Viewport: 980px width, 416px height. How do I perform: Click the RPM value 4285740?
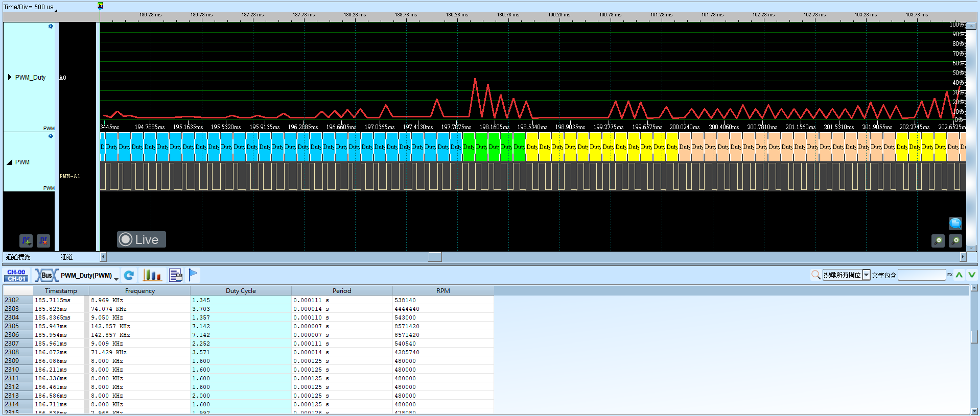point(407,352)
